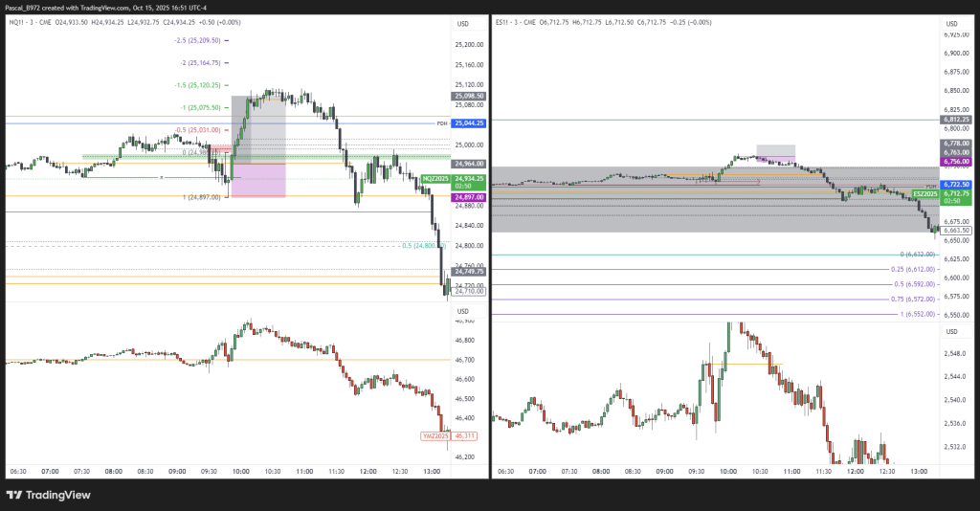980x511 pixels.
Task: Click the green ESZ2025 price tag
Action: click(924, 193)
